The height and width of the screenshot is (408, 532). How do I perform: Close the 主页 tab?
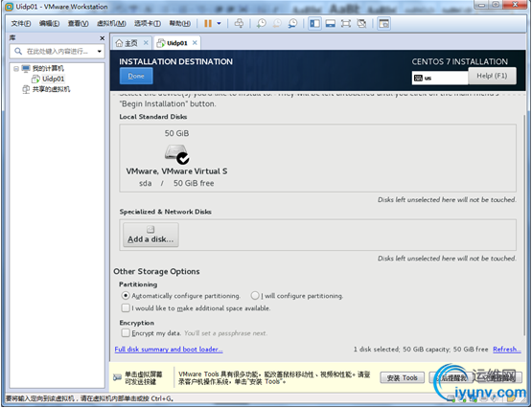tap(146, 43)
